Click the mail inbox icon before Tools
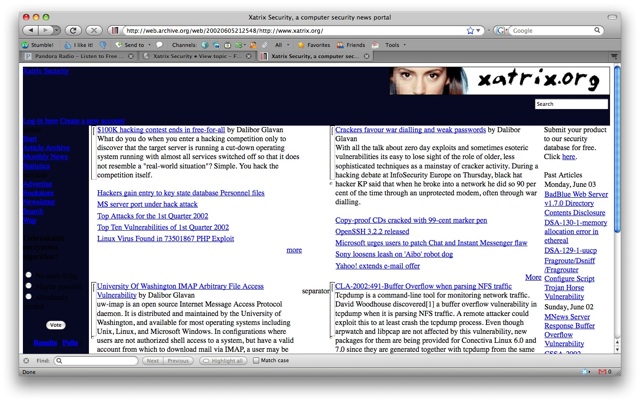The image size is (640, 402). [375, 45]
